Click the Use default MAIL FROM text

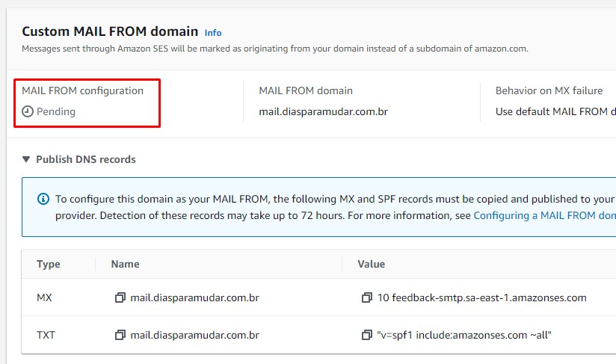pyautogui.click(x=555, y=112)
